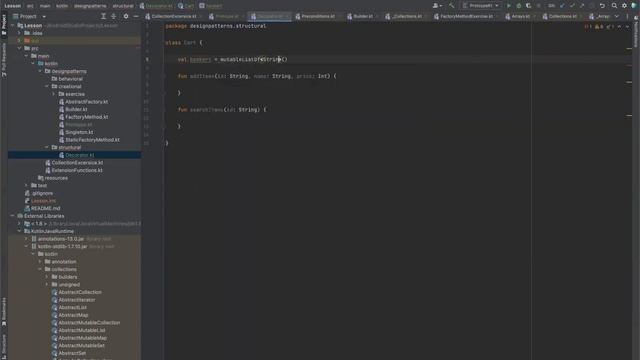The height and width of the screenshot is (360, 640).
Task: Open the Pull Requests side tool window
Action: [4, 60]
